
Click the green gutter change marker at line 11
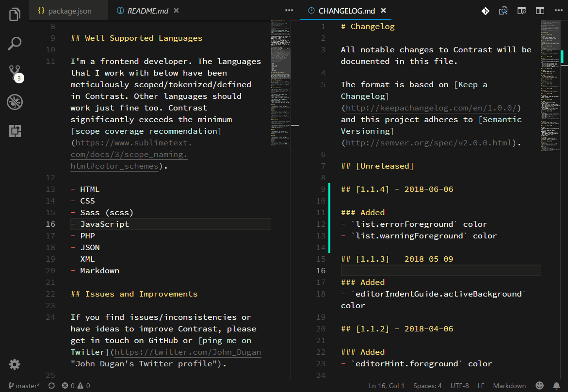[329, 212]
